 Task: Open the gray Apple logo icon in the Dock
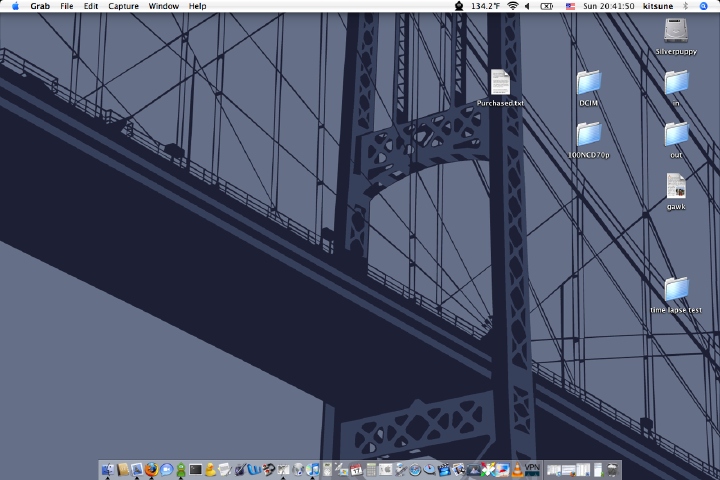pos(386,469)
